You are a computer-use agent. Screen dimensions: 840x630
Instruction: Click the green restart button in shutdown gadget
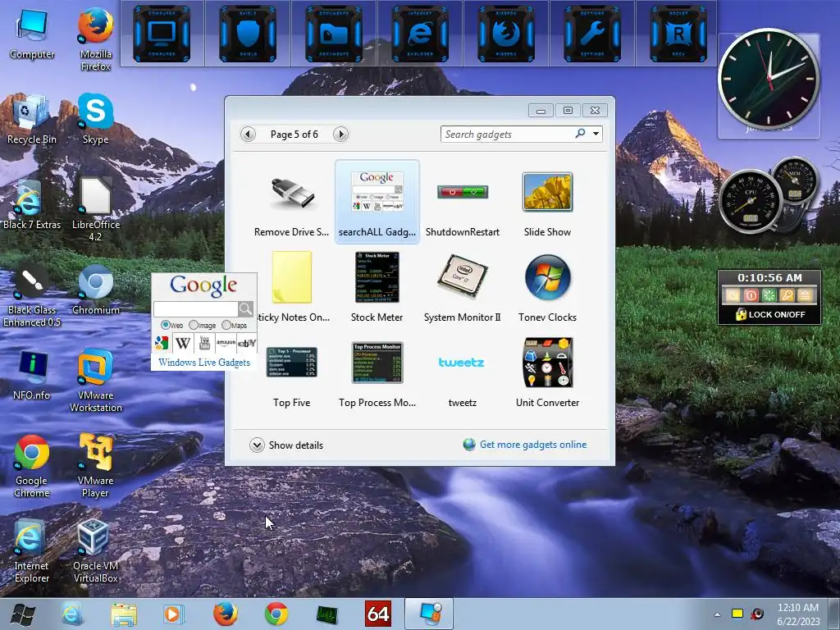click(769, 295)
